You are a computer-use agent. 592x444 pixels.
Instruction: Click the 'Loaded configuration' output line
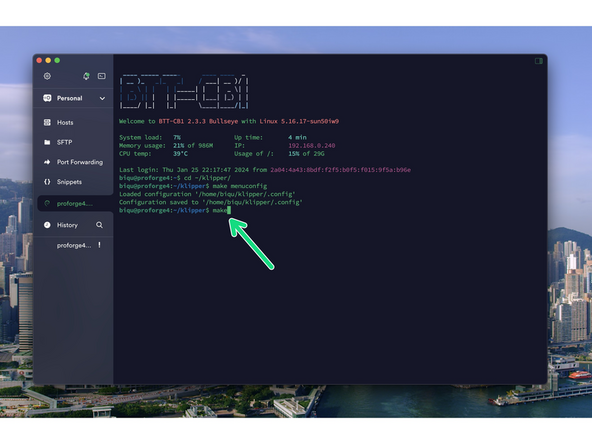pos(207,194)
